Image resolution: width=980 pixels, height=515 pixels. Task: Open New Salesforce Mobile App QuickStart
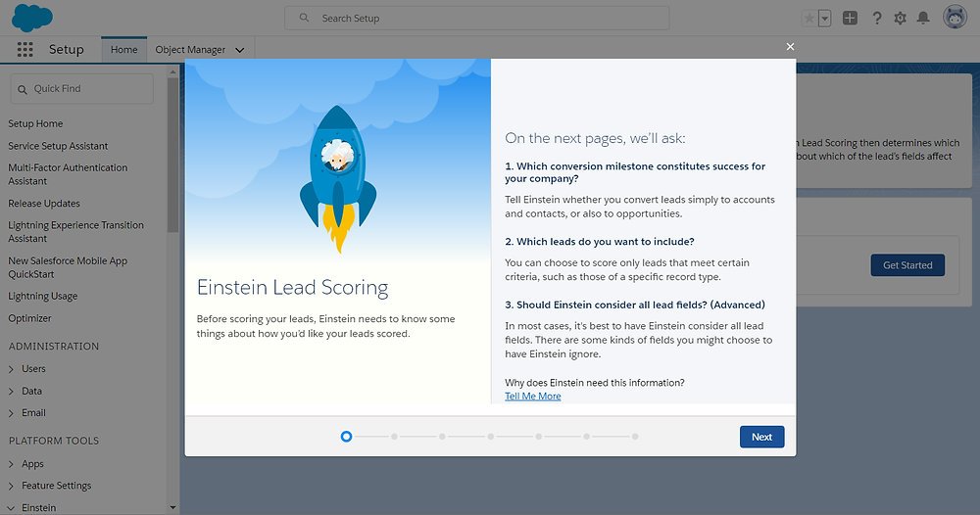(x=68, y=267)
